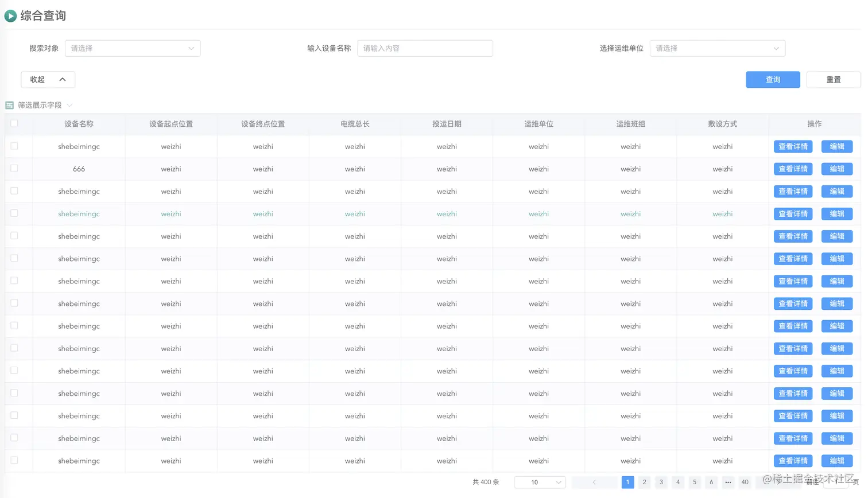The image size is (868, 498).
Task: Open page 6 of results
Action: (711, 482)
